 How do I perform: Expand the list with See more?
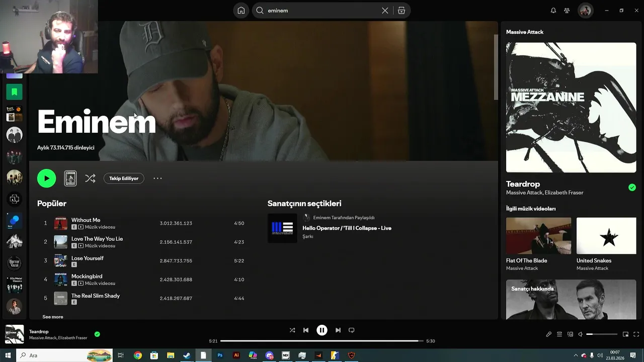tap(53, 317)
